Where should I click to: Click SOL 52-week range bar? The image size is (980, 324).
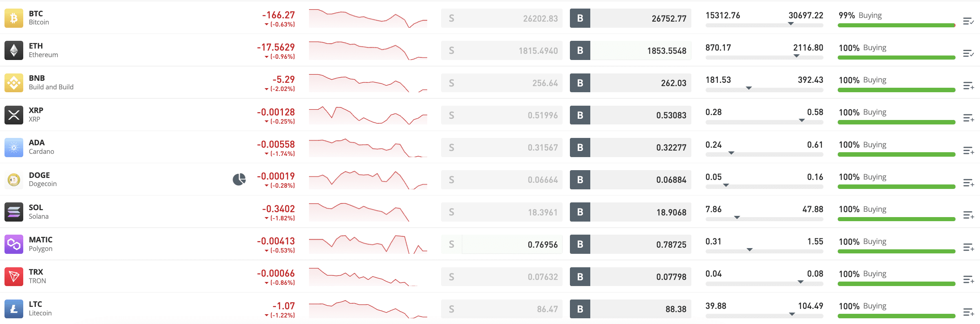[x=764, y=219]
